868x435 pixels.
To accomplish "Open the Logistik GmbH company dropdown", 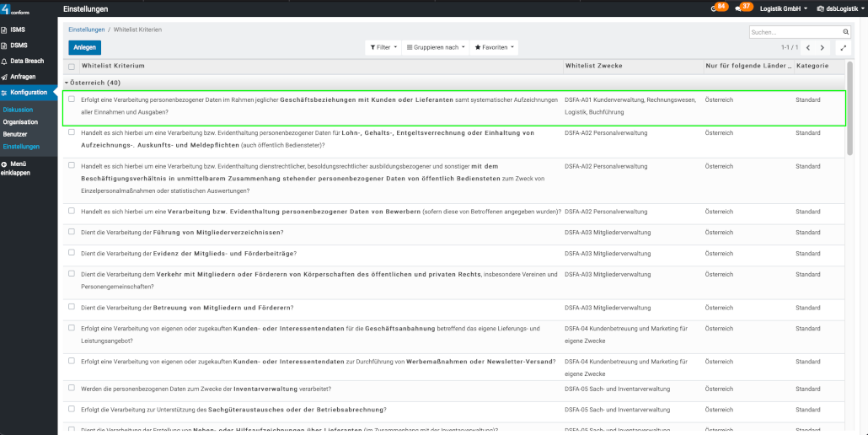I will pos(782,8).
